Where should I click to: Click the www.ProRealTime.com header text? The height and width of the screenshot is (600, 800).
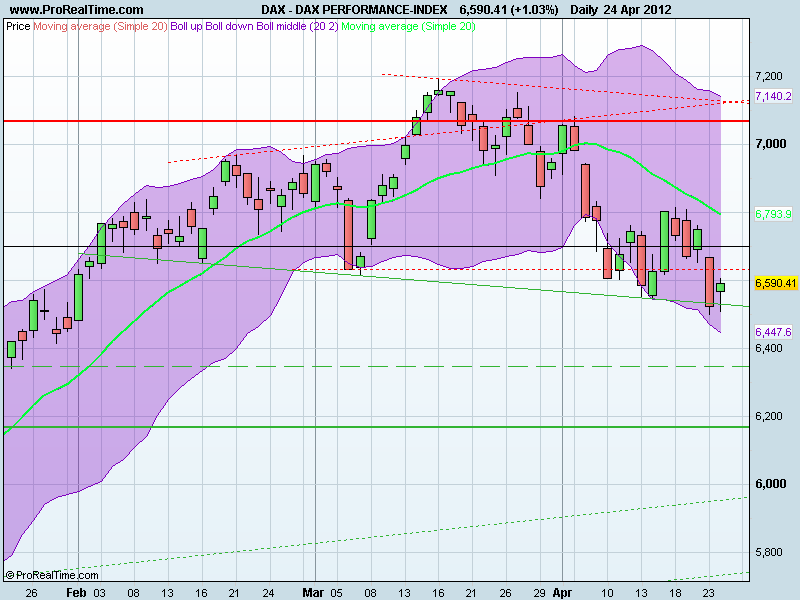pyautogui.click(x=77, y=9)
